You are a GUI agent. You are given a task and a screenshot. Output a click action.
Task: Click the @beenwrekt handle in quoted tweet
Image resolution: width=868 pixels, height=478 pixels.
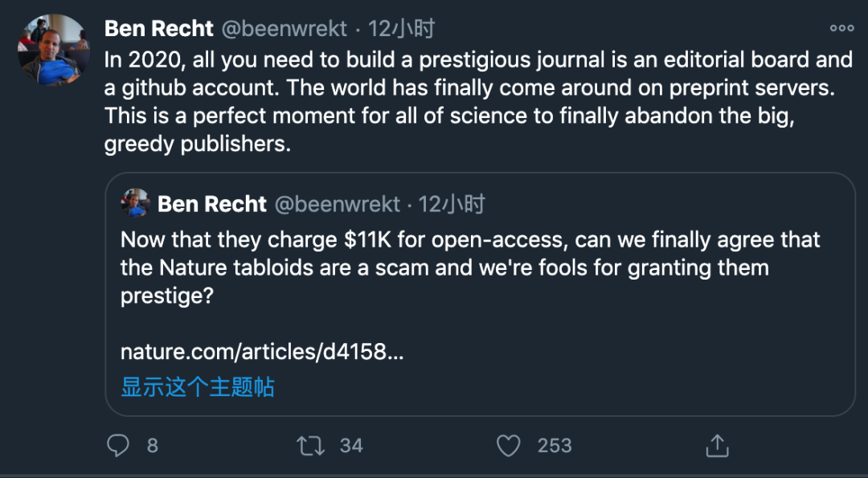click(x=337, y=204)
